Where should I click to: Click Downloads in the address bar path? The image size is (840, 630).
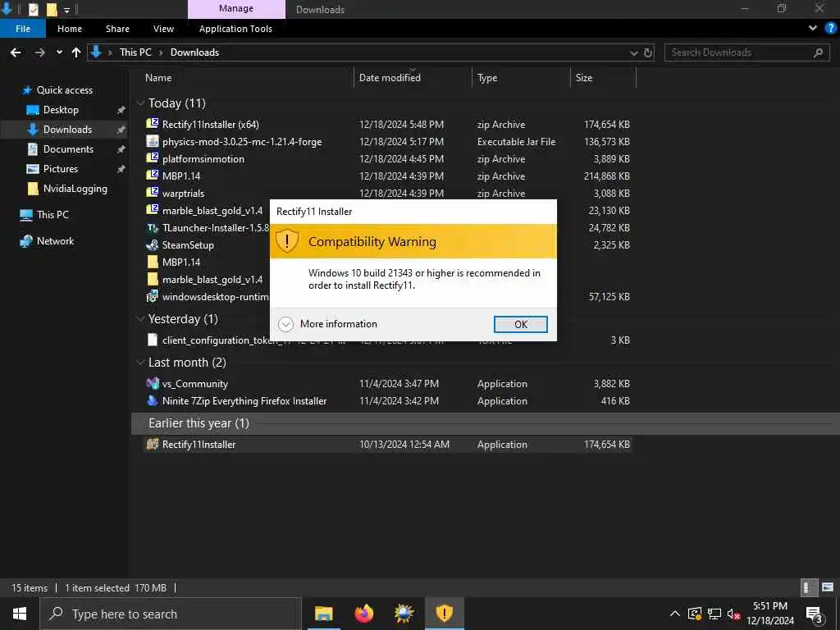tap(194, 52)
